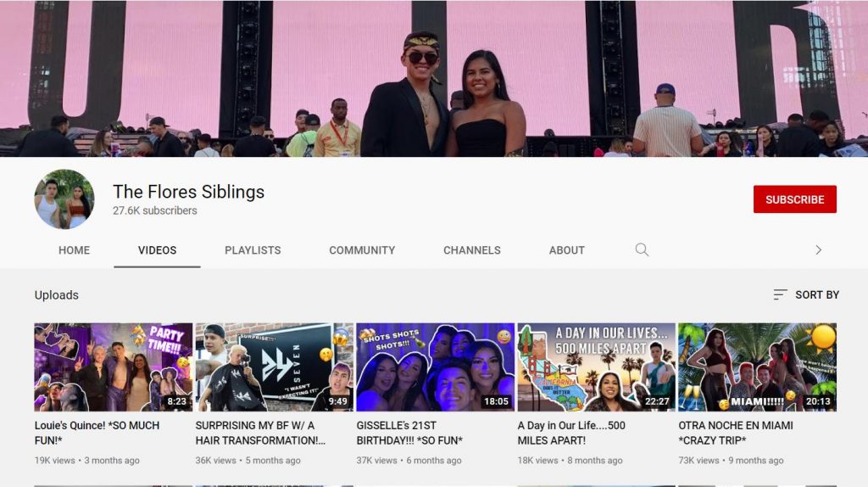
Task: View the About tab
Action: pyautogui.click(x=567, y=250)
